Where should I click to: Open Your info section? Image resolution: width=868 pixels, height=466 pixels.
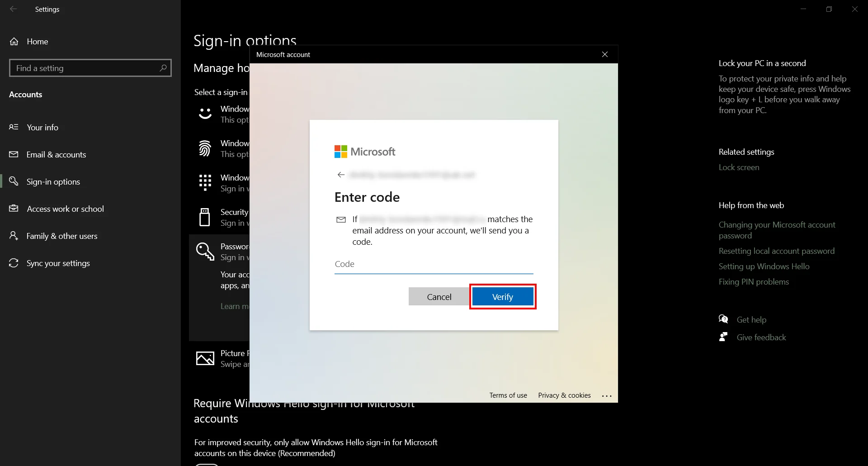42,128
